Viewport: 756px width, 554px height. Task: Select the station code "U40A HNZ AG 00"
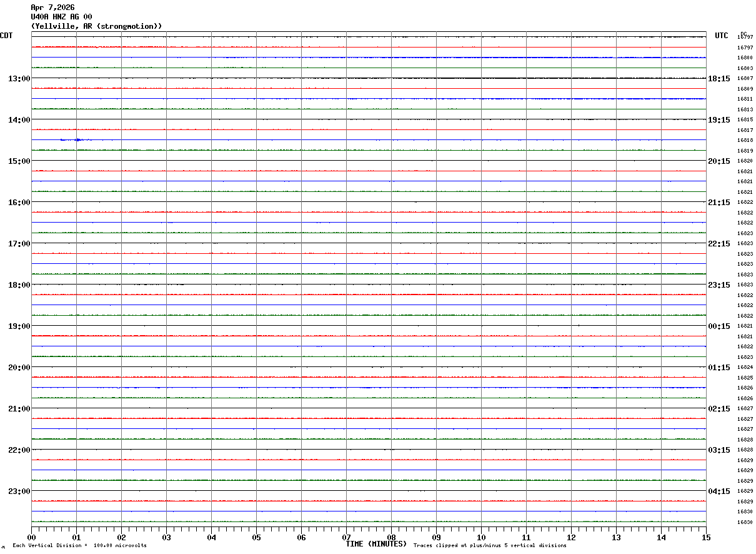pyautogui.click(x=61, y=17)
